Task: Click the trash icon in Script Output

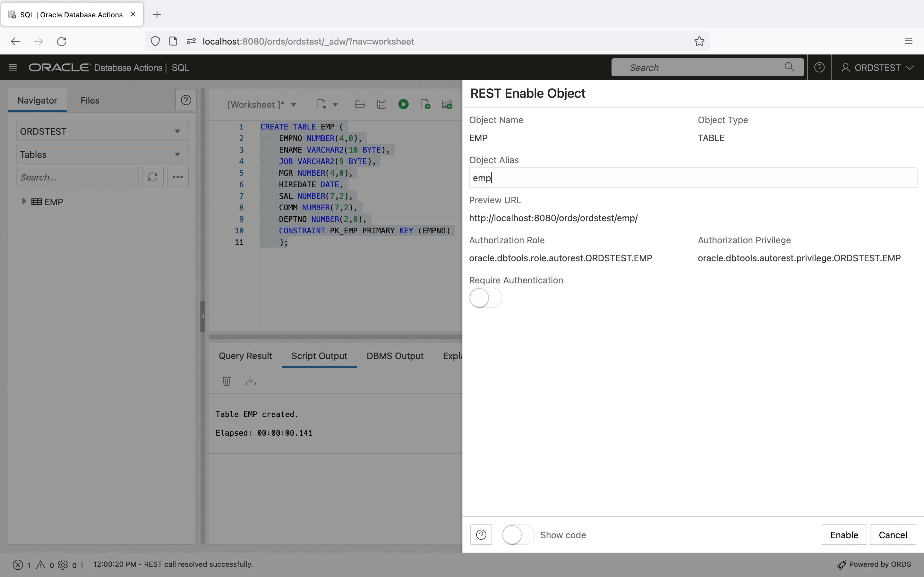Action: (x=227, y=380)
